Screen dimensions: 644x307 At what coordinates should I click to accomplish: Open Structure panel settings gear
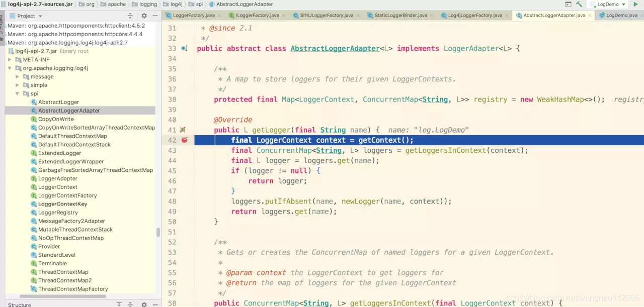point(144,304)
